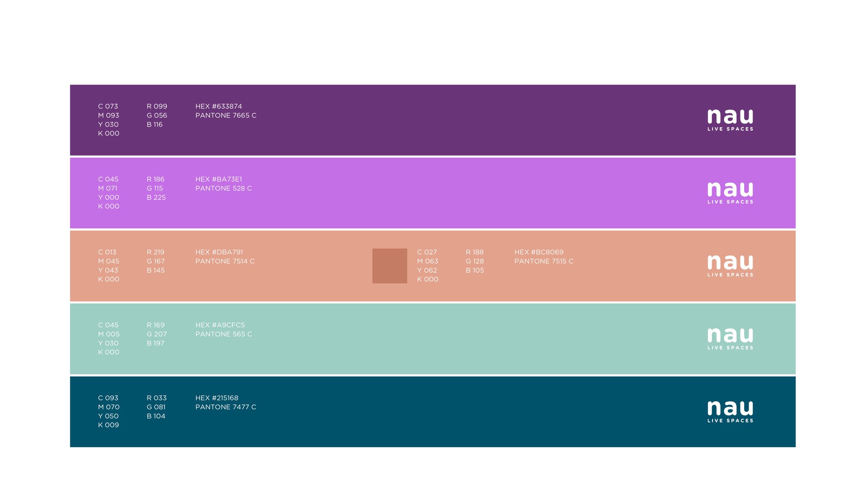868x487 pixels.
Task: Click the PANTONE 7477 C label
Action: click(226, 407)
